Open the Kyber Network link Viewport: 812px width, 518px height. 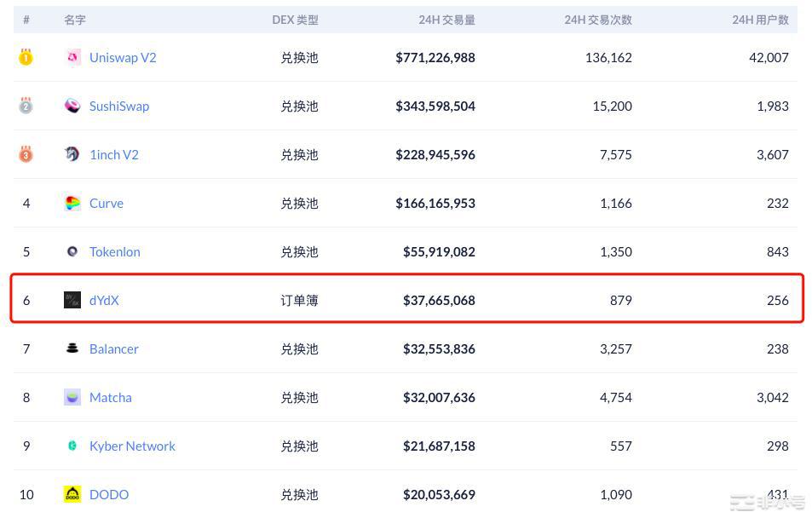pos(132,446)
